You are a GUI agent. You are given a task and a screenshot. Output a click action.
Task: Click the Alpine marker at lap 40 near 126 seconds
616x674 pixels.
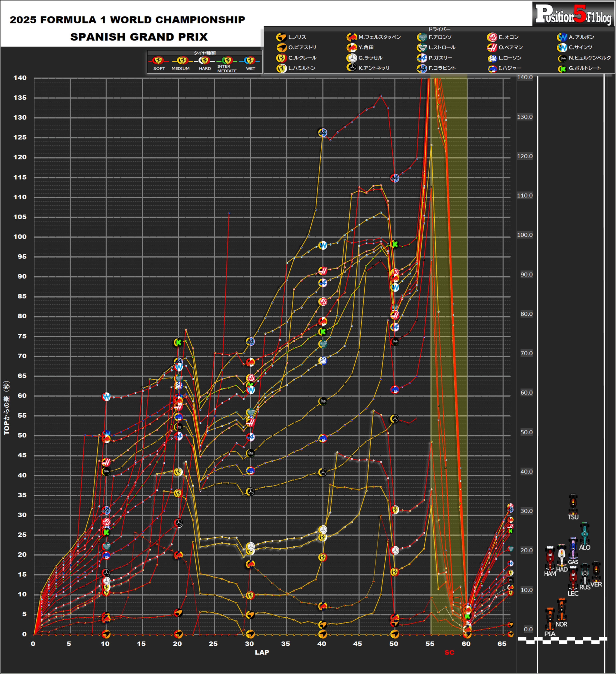click(322, 133)
